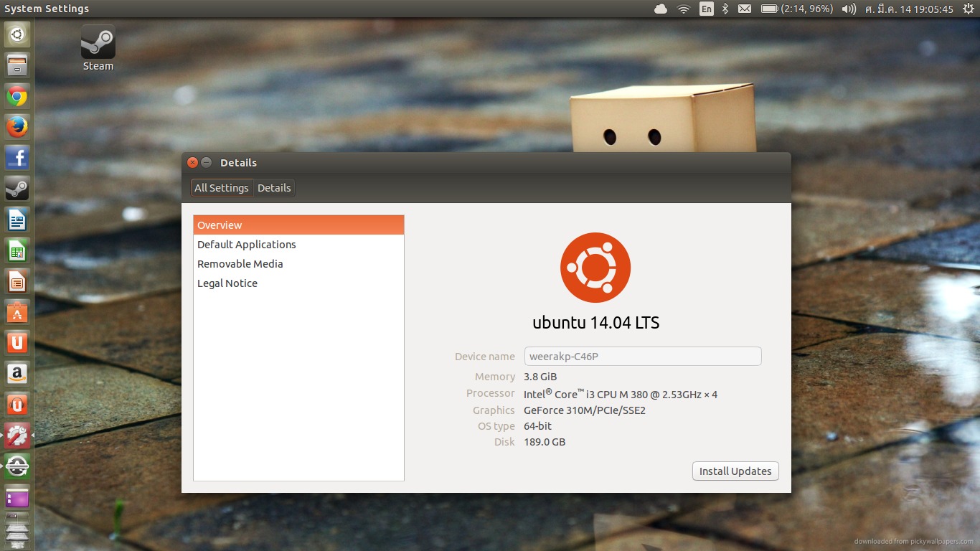The image size is (980, 551).
Task: Open LibreOffice Writer from the launcher
Action: (x=17, y=219)
